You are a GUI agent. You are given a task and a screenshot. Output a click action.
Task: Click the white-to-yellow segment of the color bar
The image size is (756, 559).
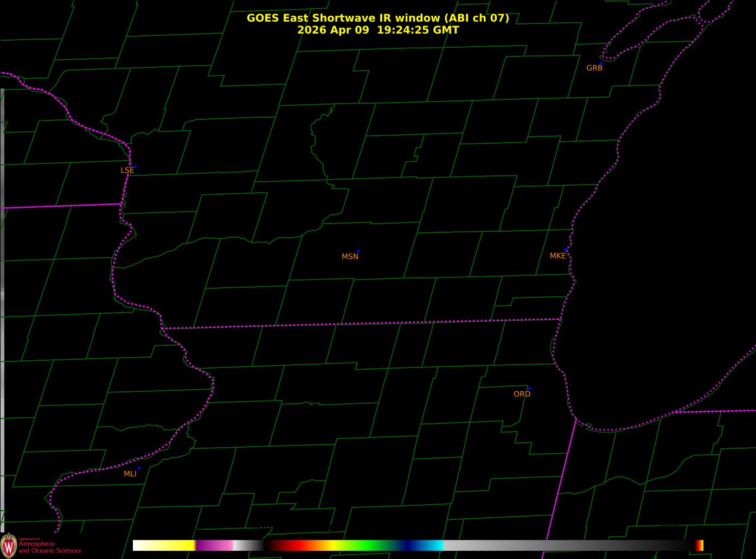(164, 545)
